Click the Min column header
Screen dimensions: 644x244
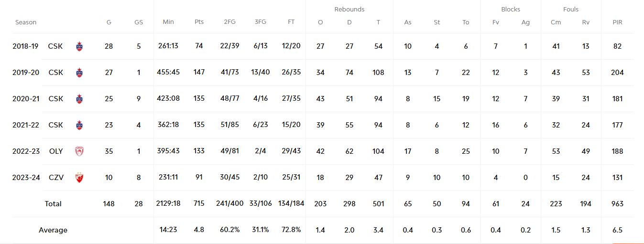(x=168, y=22)
